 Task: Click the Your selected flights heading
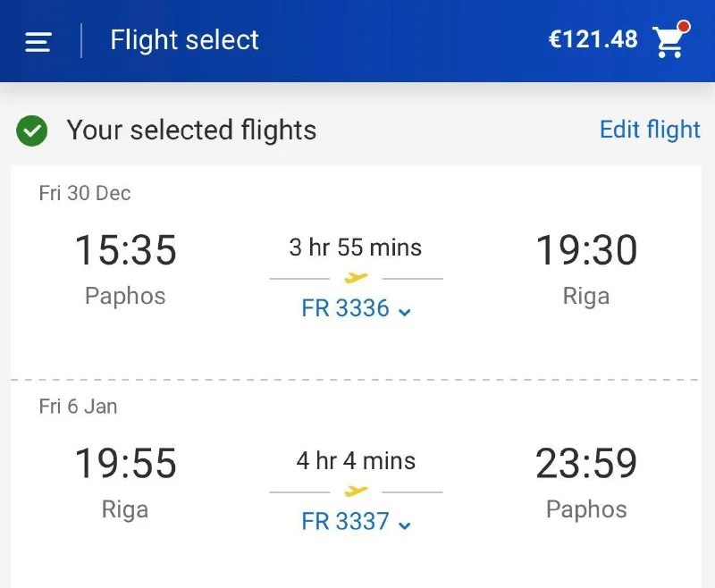click(191, 130)
